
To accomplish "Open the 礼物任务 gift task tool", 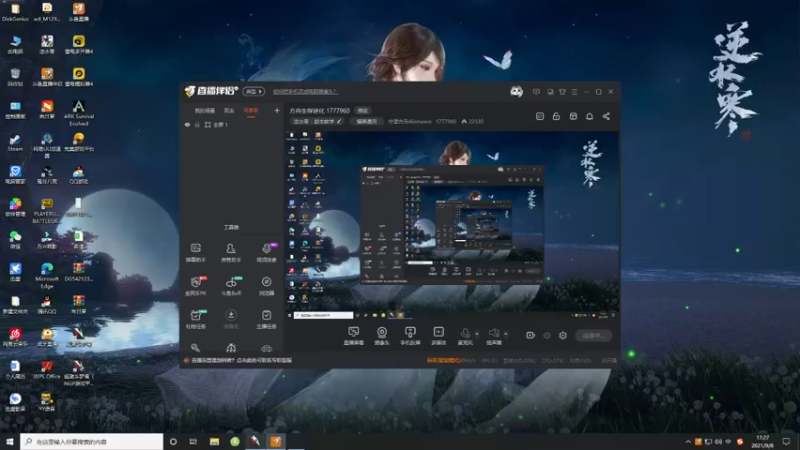I will point(195,319).
